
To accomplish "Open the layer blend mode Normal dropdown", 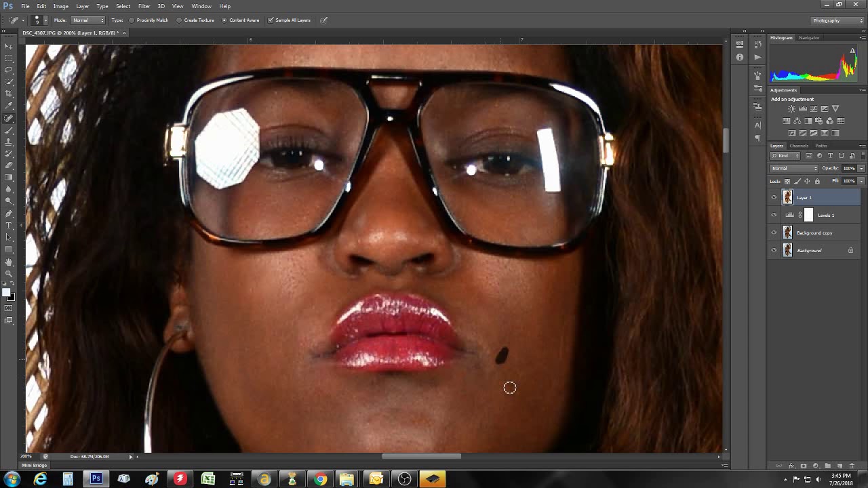I will [794, 168].
